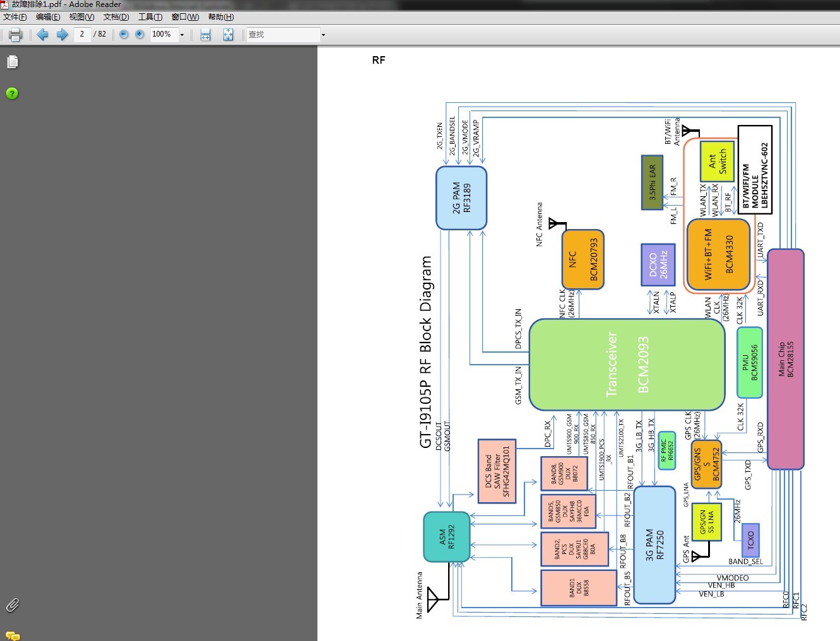Click the RF PMIC RF6652 block
840x641 pixels.
pyautogui.click(x=666, y=450)
